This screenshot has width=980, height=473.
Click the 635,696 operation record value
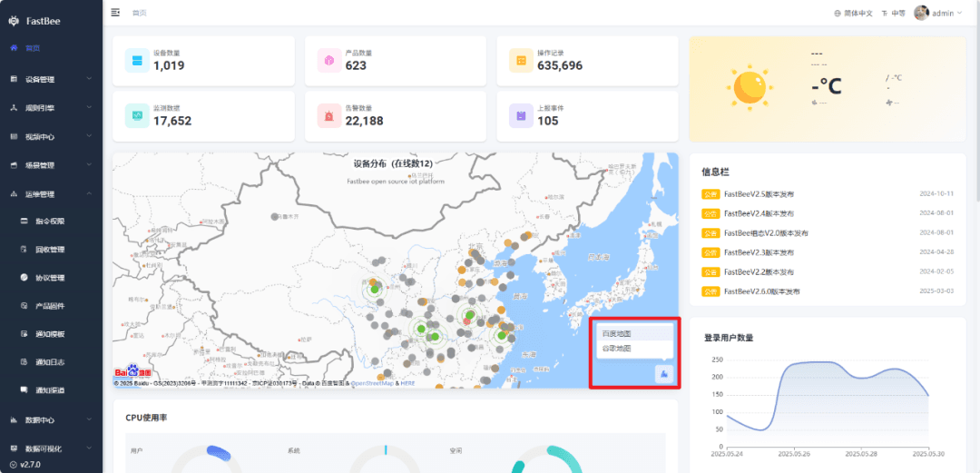[x=560, y=65]
